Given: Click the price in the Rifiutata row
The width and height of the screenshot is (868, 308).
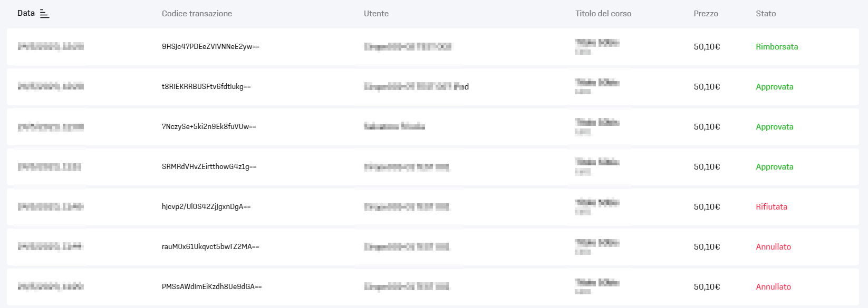Looking at the screenshot, I should tap(707, 207).
